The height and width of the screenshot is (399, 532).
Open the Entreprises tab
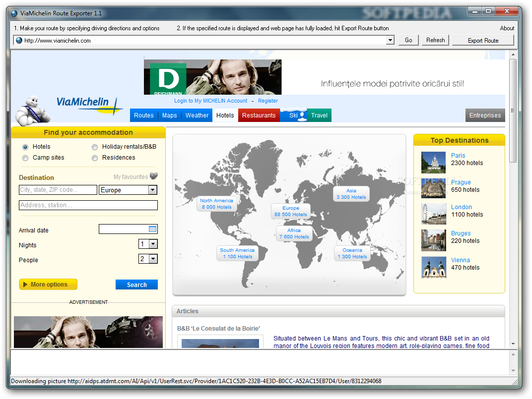[x=485, y=115]
